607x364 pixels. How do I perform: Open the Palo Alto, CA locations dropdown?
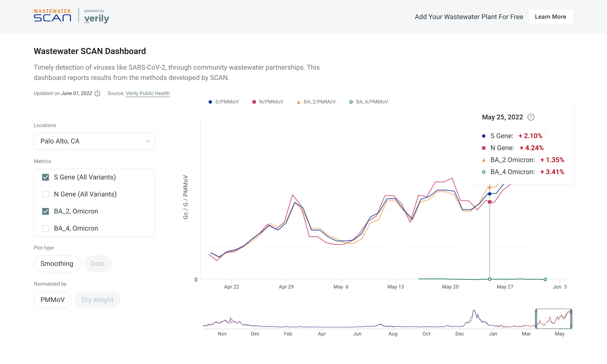tap(94, 141)
